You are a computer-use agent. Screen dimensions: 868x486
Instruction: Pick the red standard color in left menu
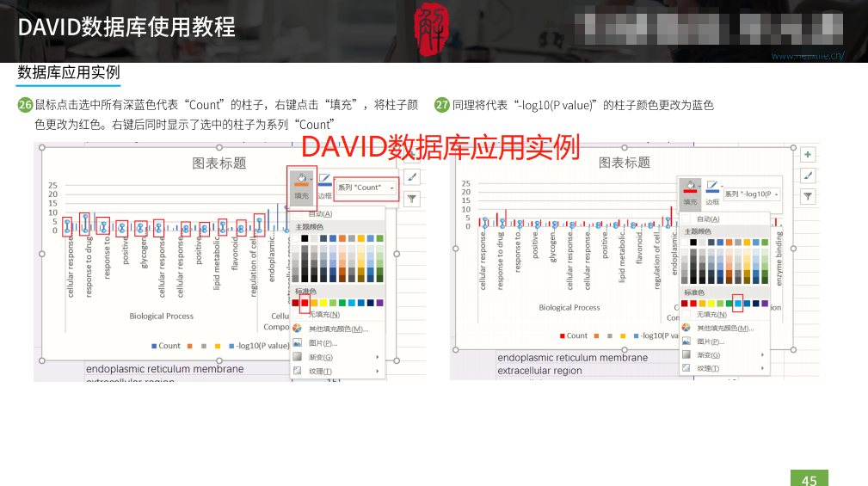(305, 303)
